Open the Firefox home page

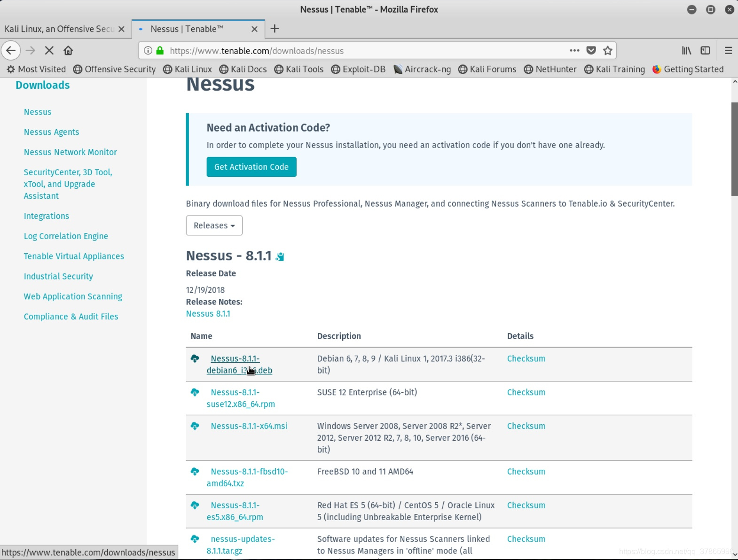(x=68, y=50)
